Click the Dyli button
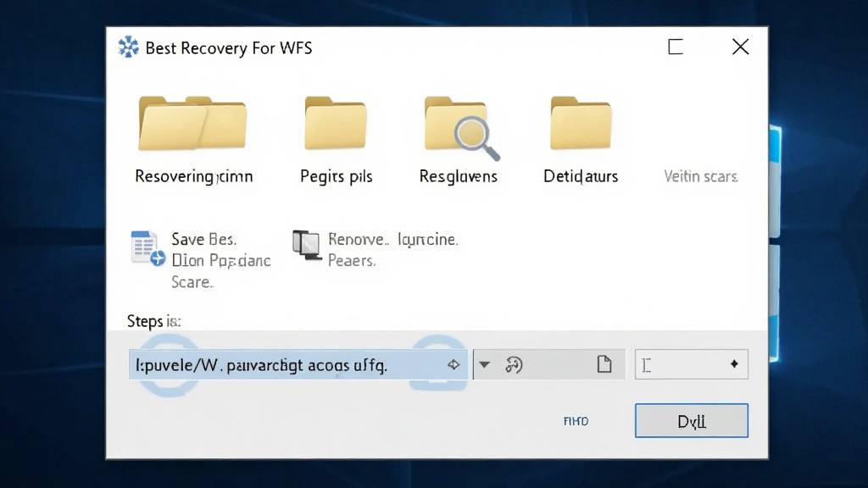 pyautogui.click(x=692, y=420)
